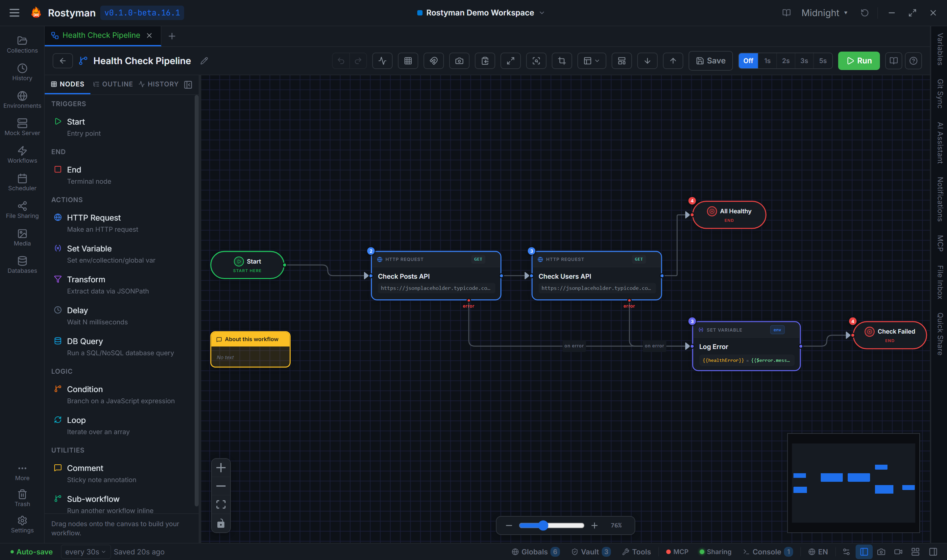Click the green Run button
Screen dimensions: 947x560
(x=859, y=61)
